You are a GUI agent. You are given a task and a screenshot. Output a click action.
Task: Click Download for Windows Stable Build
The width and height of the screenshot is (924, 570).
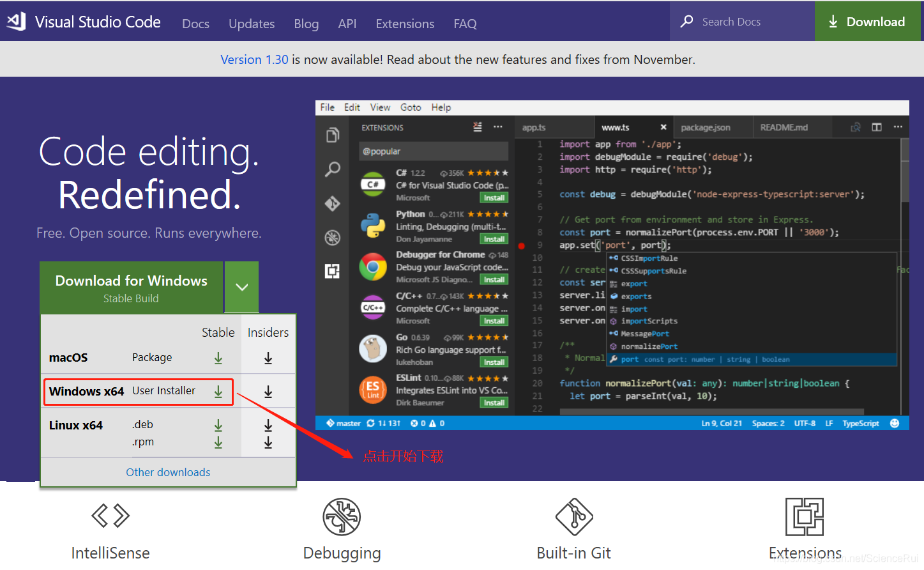point(131,288)
